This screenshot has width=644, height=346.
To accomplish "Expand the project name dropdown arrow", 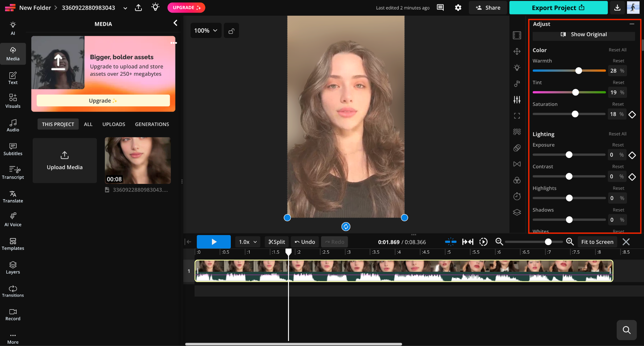I will coord(125,8).
